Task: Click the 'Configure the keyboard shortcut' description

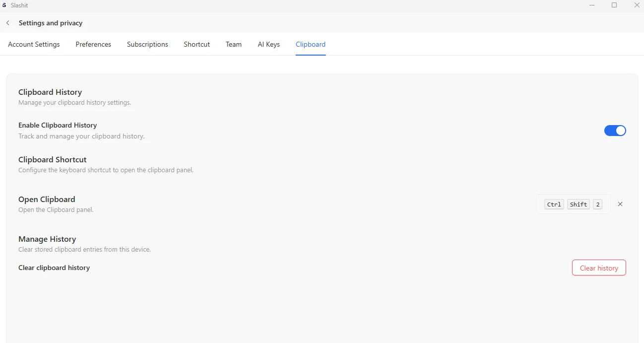Action: 106,170
